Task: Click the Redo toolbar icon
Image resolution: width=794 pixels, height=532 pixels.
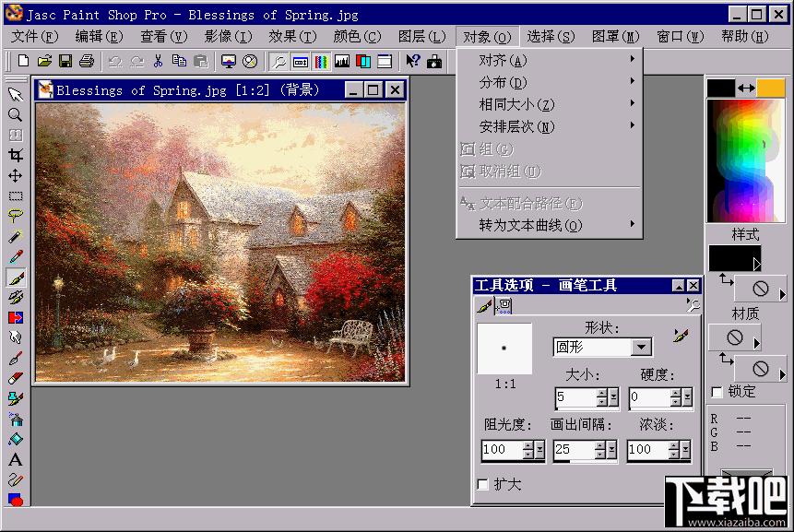Action: point(137,61)
